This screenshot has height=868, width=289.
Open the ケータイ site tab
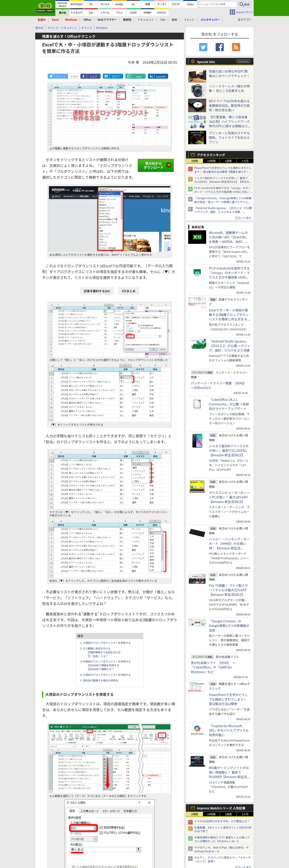click(162, 4)
